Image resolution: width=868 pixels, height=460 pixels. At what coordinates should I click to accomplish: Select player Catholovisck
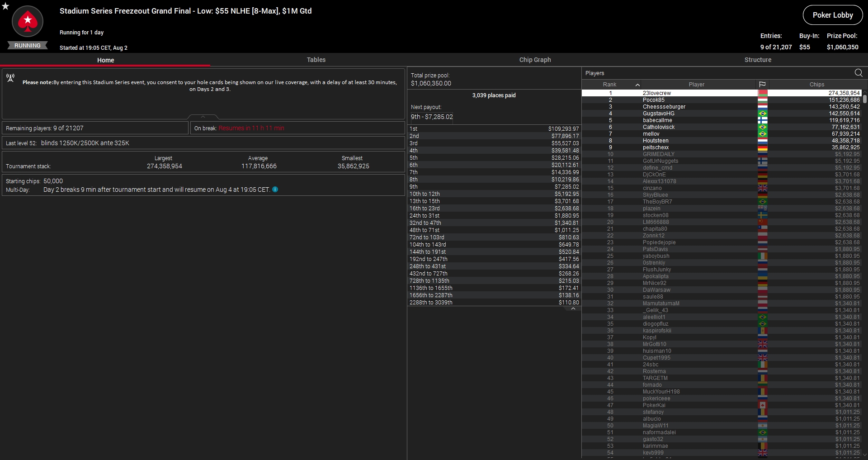722,127
